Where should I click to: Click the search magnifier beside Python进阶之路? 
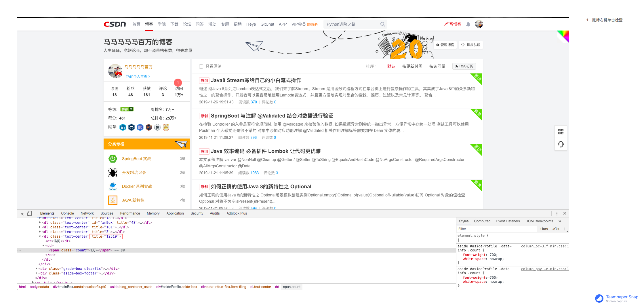[x=383, y=24]
